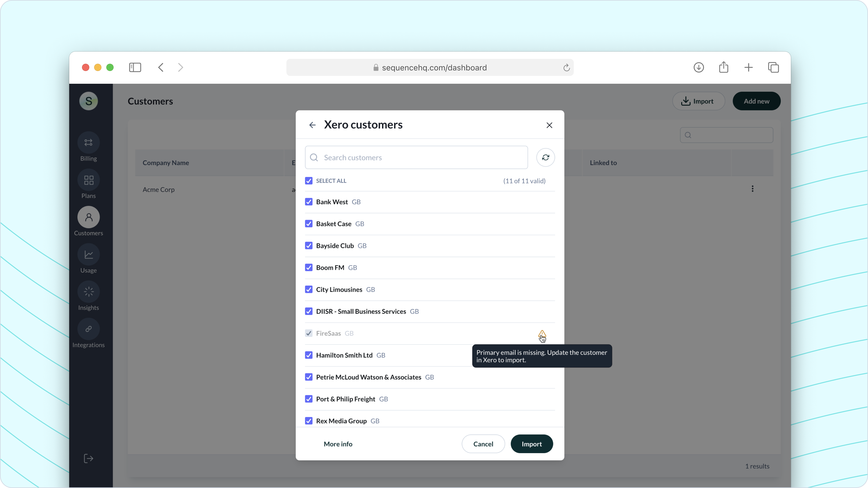Click the FireSaas warning triangle icon
868x488 pixels.
[x=542, y=334]
